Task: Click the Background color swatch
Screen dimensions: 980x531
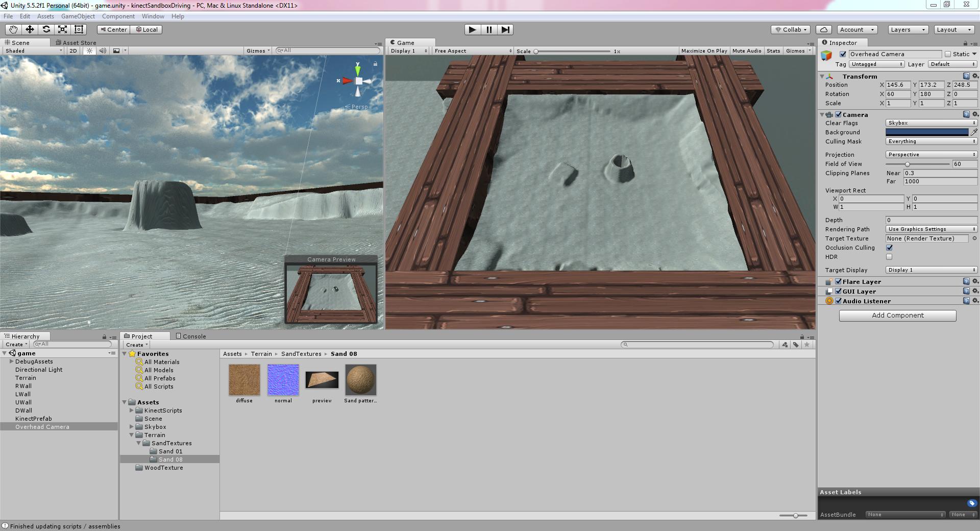Action: (927, 132)
